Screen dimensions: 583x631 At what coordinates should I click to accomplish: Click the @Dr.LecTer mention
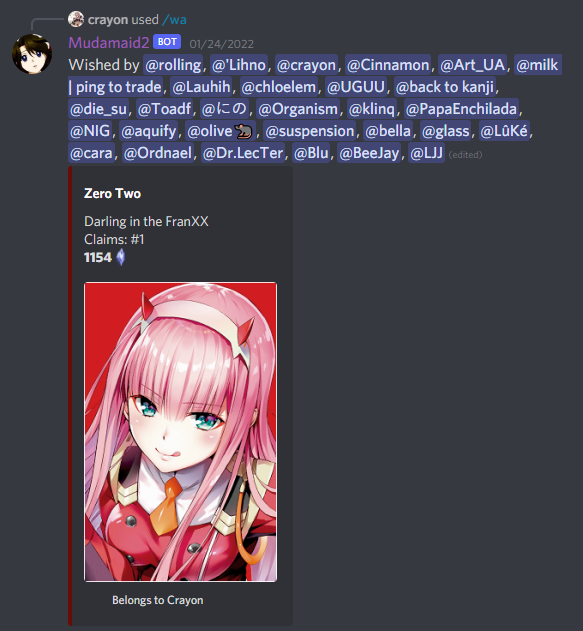243,153
